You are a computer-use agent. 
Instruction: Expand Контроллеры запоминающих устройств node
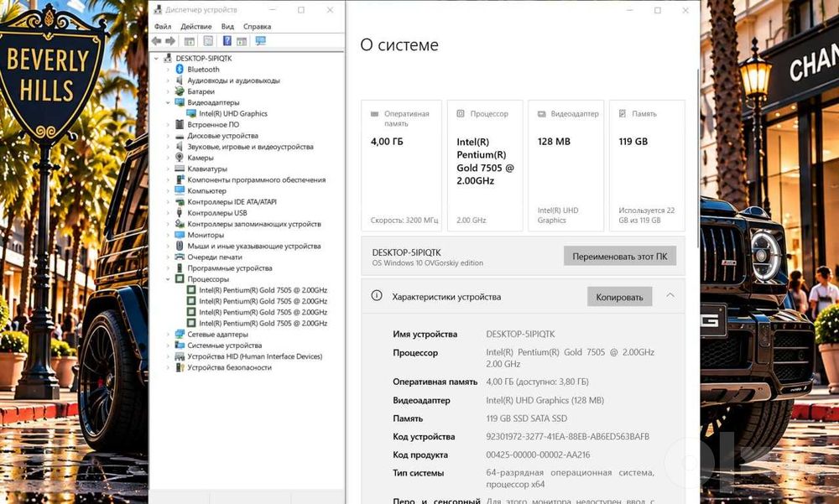[x=168, y=224]
